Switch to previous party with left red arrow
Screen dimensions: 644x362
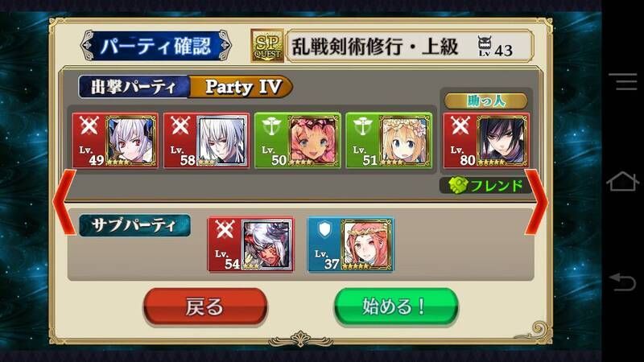[65, 202]
